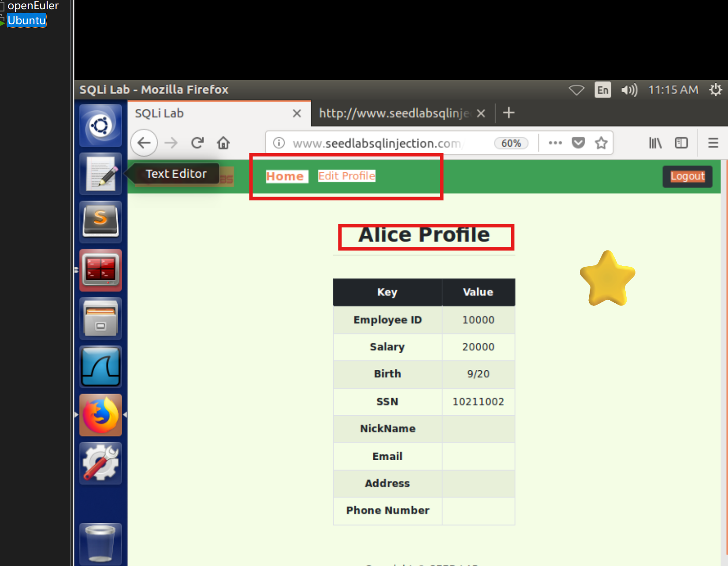Switch to the seedlabsqlinjection tab

click(403, 113)
